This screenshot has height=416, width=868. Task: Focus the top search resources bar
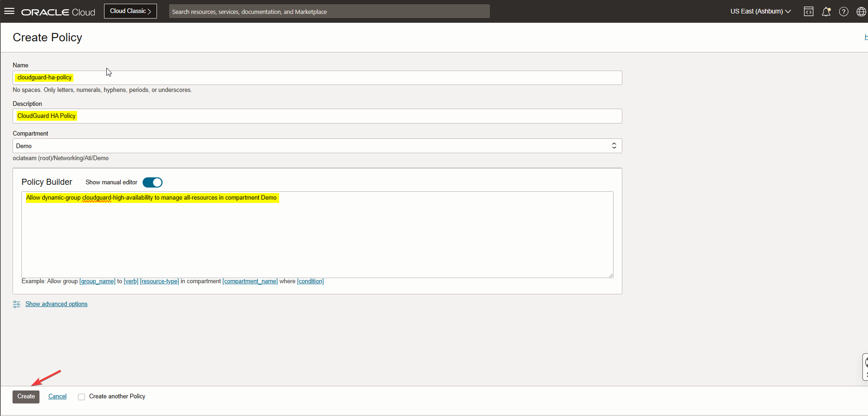[329, 12]
